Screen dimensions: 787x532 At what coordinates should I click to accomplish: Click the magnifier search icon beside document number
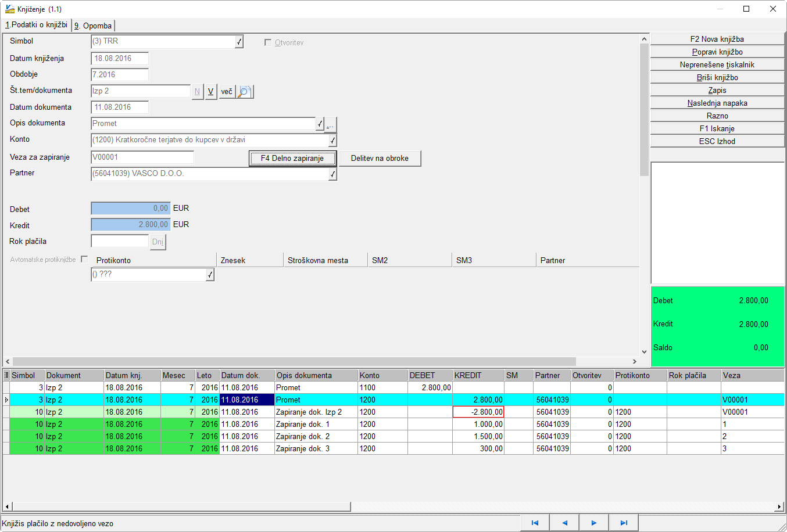245,92
